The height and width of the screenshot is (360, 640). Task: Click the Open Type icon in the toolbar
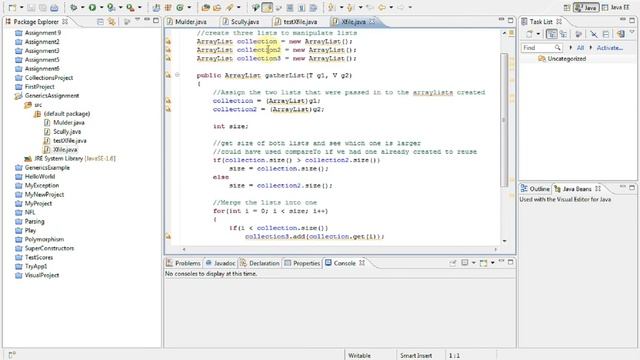(x=206, y=7)
